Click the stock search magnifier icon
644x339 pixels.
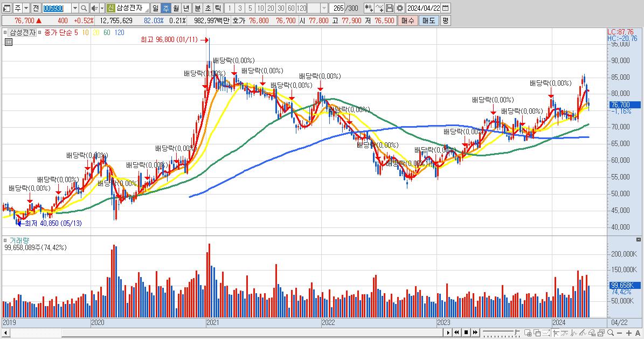click(x=84, y=8)
